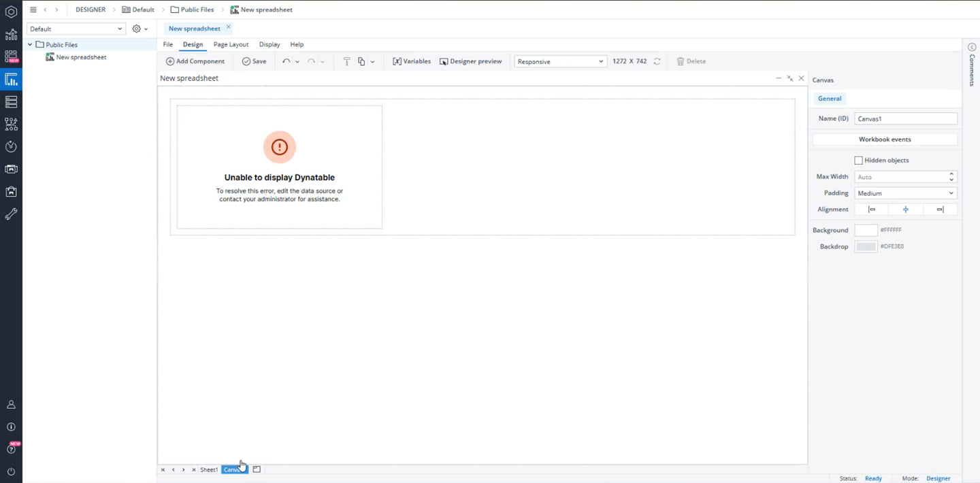The width and height of the screenshot is (980, 483).
Task: Add a new sheet tab icon
Action: click(x=257, y=469)
